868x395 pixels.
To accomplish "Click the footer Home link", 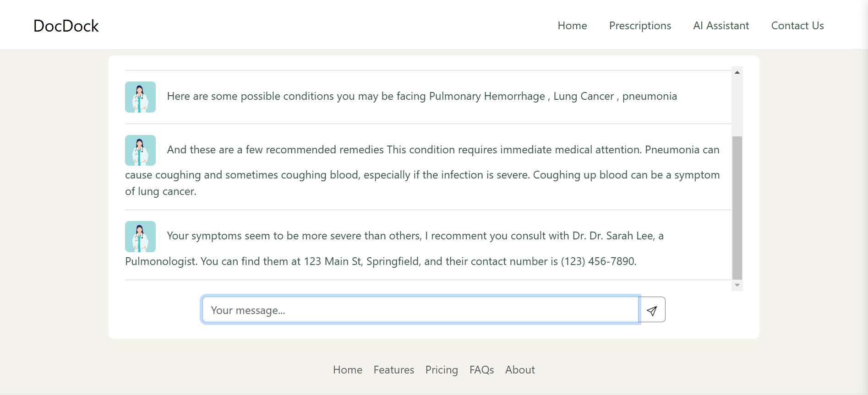I will pyautogui.click(x=347, y=370).
